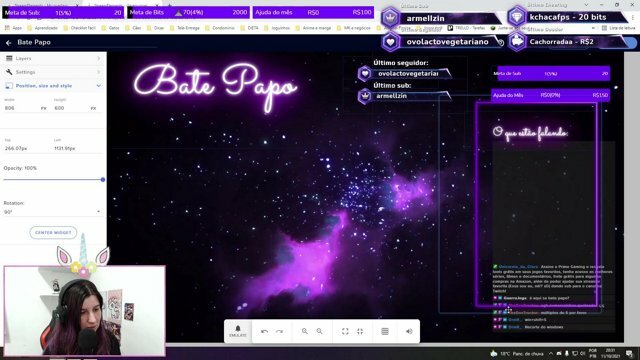This screenshot has height=360, width=640.
Task: Open the Joguinhos bookmark folder
Action: (x=277, y=28)
